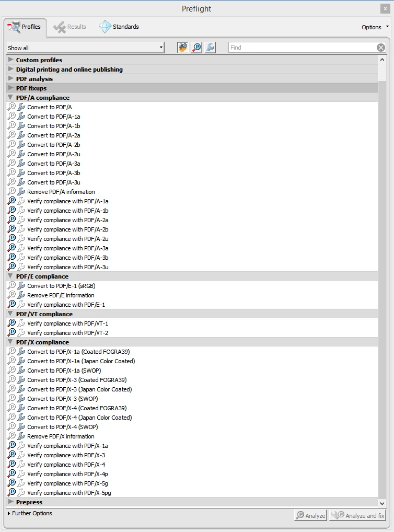
Task: Click the scrollbar down arrow
Action: (382, 503)
